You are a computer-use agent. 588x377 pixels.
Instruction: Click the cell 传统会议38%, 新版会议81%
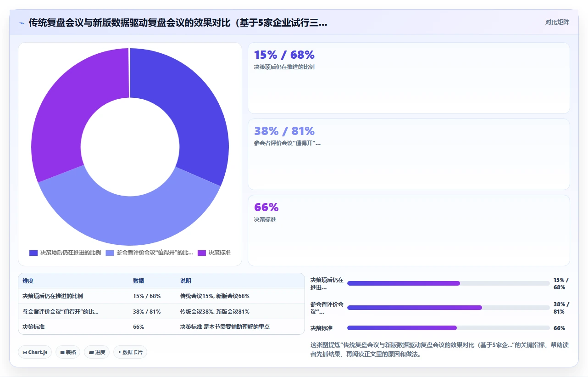click(215, 311)
